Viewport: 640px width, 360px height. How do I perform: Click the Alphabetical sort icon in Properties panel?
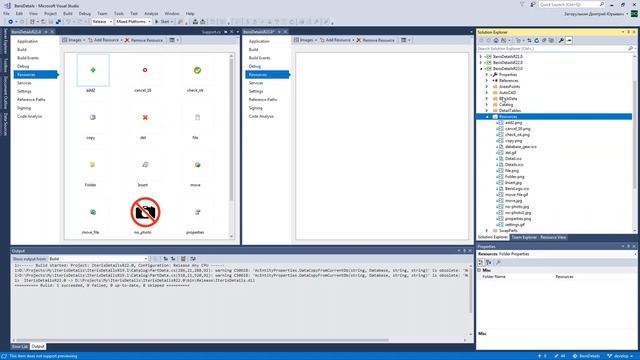point(489,262)
